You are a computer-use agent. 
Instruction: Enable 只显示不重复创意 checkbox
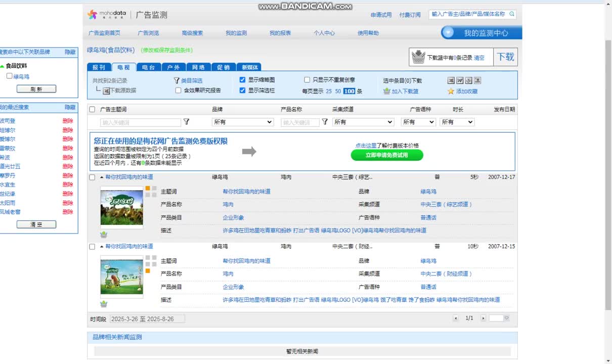pyautogui.click(x=307, y=80)
